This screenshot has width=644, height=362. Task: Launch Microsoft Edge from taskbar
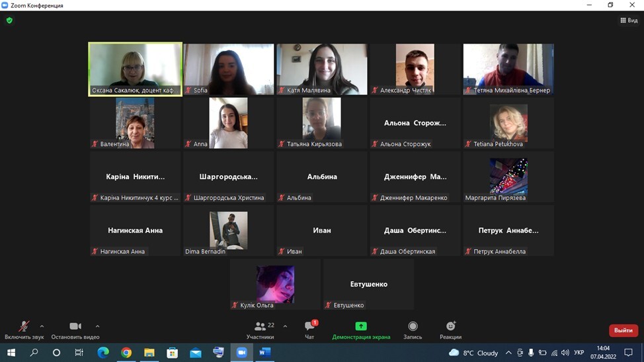(x=103, y=353)
